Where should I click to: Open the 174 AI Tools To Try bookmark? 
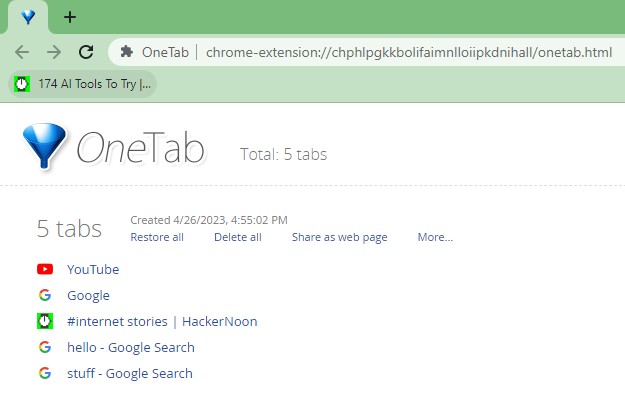click(x=83, y=84)
